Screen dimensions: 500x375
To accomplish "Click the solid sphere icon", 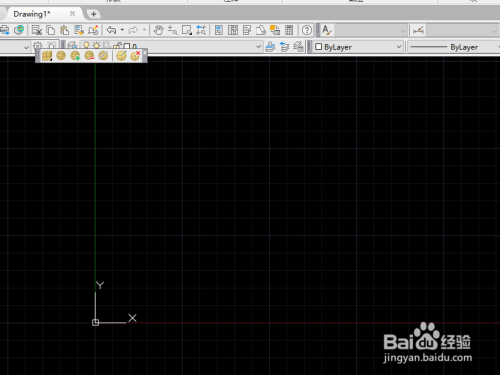I will coord(61,55).
